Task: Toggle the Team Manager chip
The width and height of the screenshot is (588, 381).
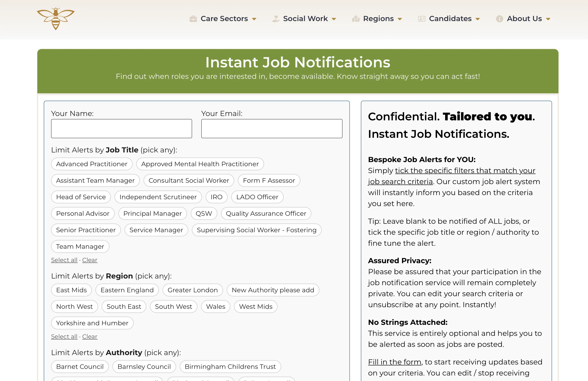Action: click(x=80, y=247)
